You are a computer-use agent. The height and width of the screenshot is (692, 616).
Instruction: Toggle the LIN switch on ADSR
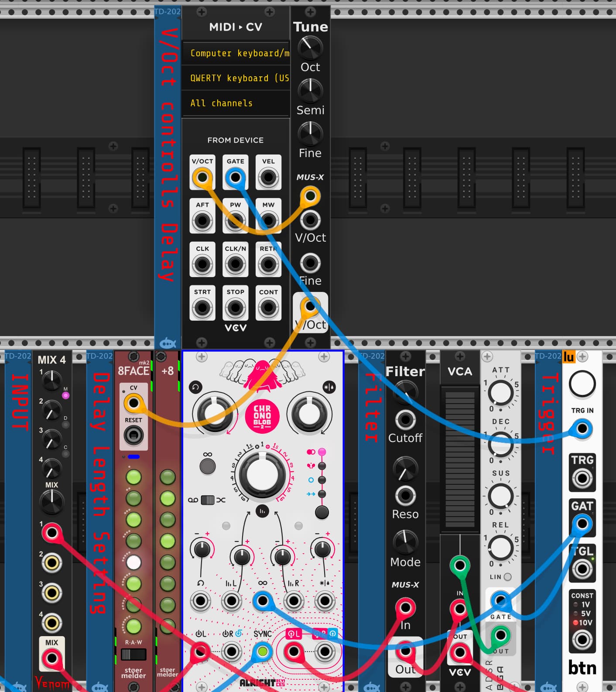507,577
